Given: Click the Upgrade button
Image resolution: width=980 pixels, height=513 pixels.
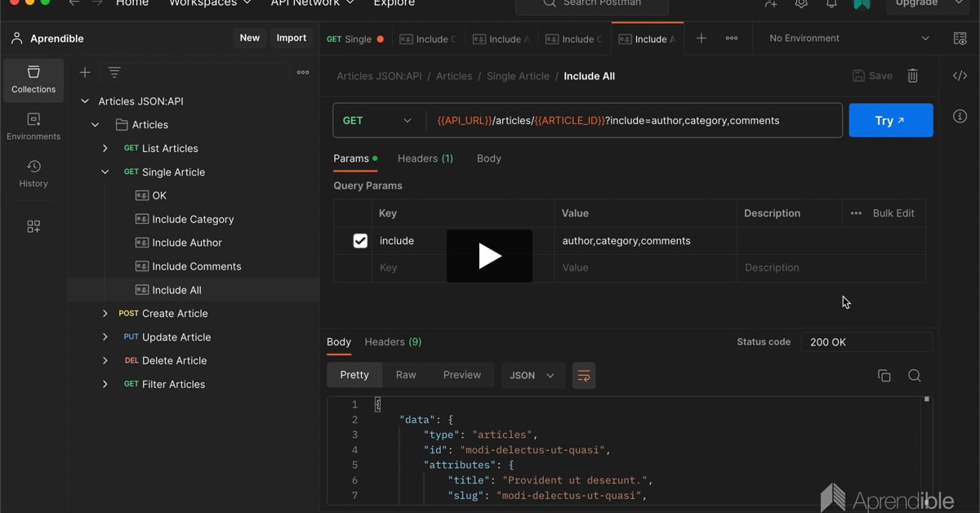Looking at the screenshot, I should pyautogui.click(x=927, y=5).
